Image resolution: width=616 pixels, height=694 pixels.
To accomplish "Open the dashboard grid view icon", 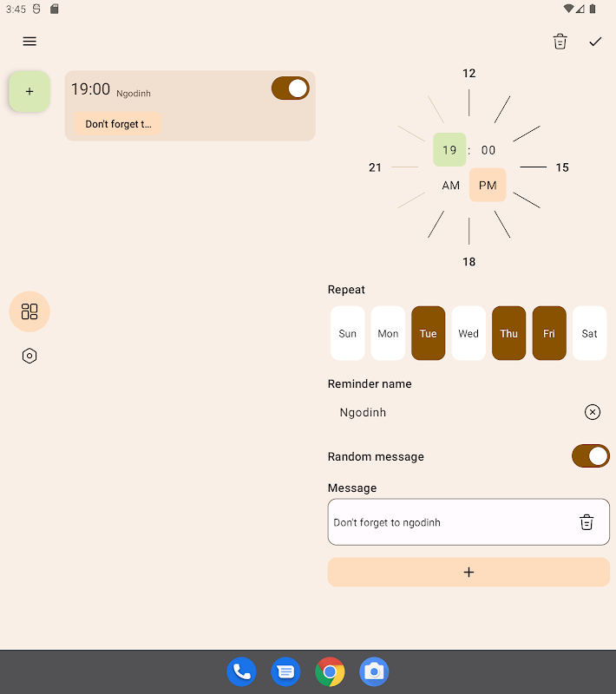I will 29,311.
